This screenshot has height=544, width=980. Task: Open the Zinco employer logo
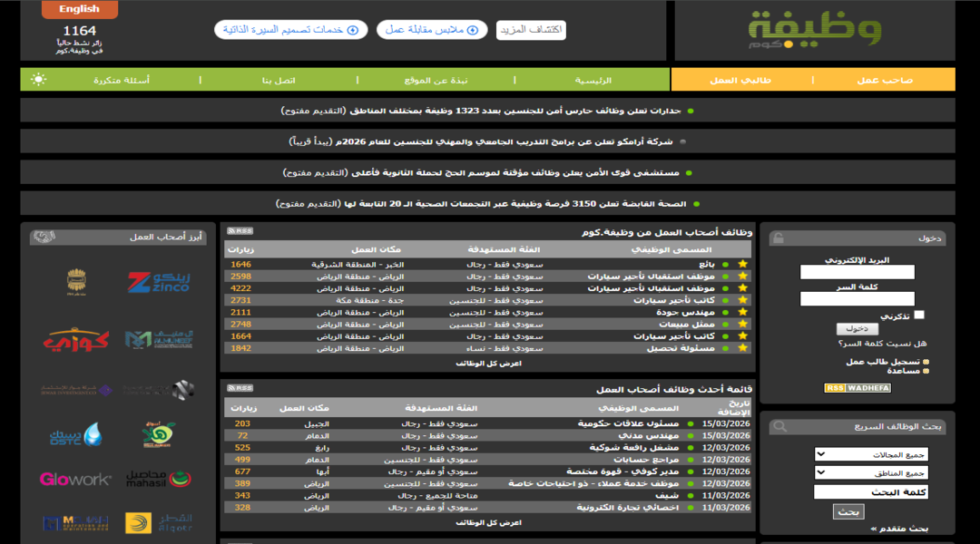pos(158,281)
